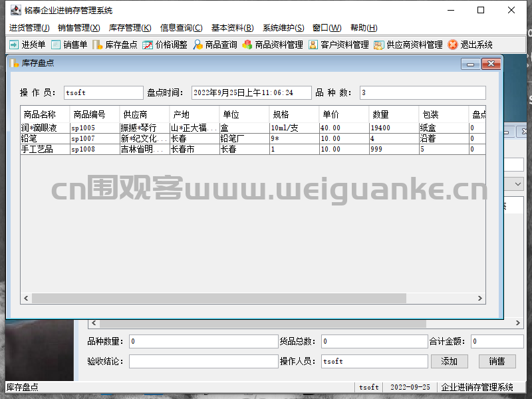Close the 库存盘点 child window

tap(491, 64)
